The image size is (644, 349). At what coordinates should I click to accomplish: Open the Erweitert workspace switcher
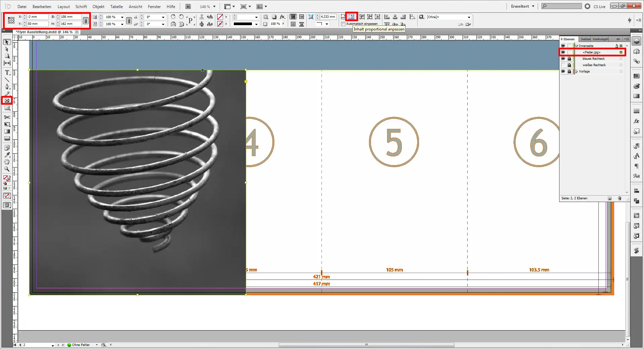pyautogui.click(x=522, y=6)
